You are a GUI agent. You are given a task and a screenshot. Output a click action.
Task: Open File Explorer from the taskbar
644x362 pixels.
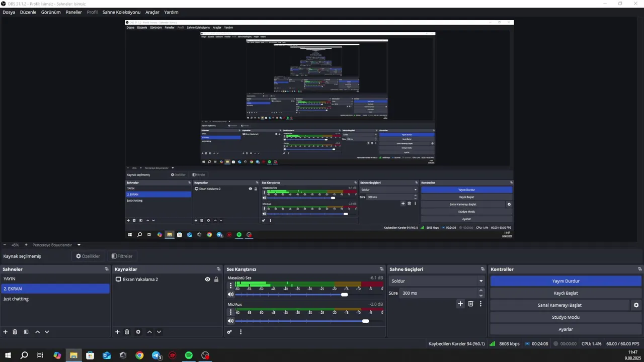tap(73, 355)
